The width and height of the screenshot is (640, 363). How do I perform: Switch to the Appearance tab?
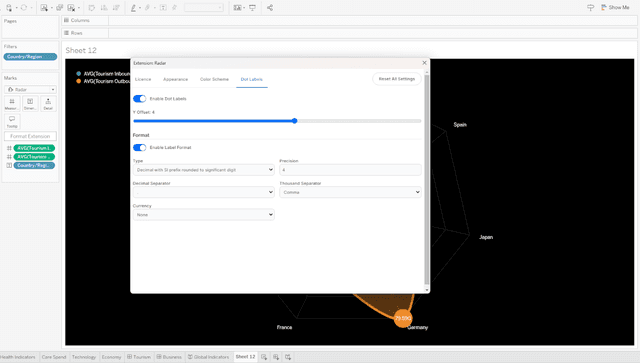click(176, 79)
